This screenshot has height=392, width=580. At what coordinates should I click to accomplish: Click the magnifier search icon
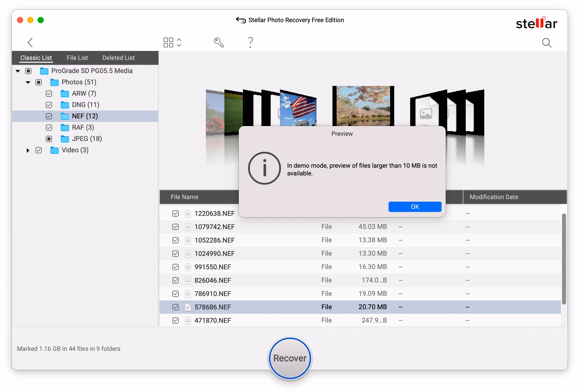pyautogui.click(x=547, y=43)
